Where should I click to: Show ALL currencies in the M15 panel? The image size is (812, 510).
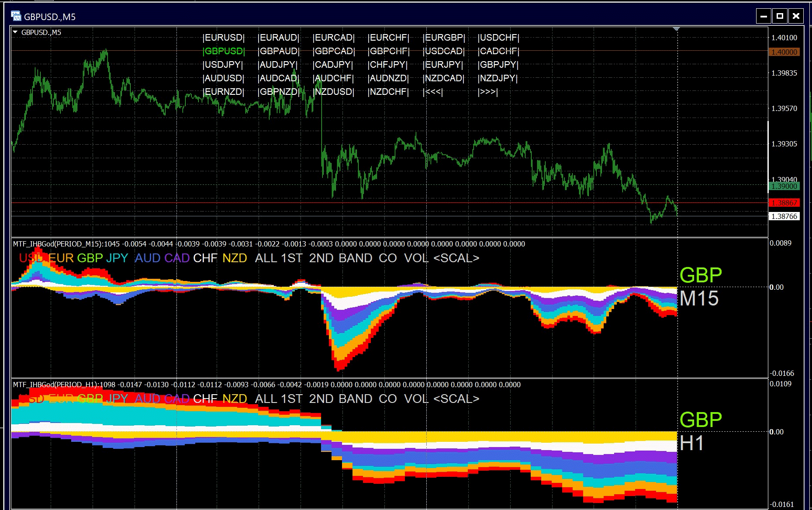tap(266, 258)
